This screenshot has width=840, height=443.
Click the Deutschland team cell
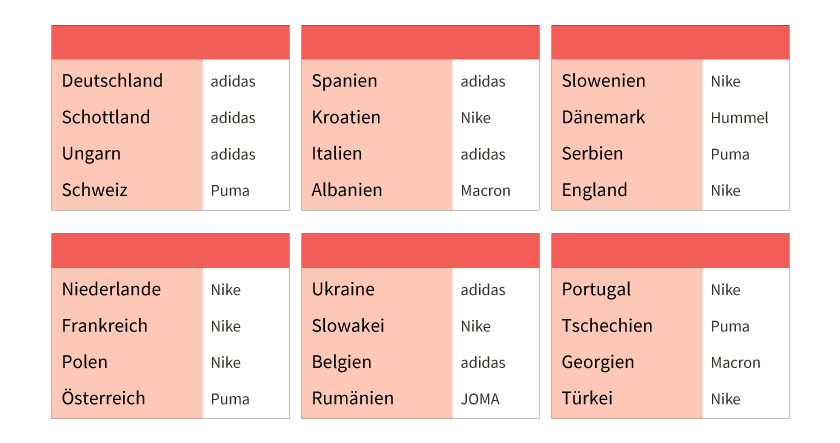pyautogui.click(x=112, y=81)
